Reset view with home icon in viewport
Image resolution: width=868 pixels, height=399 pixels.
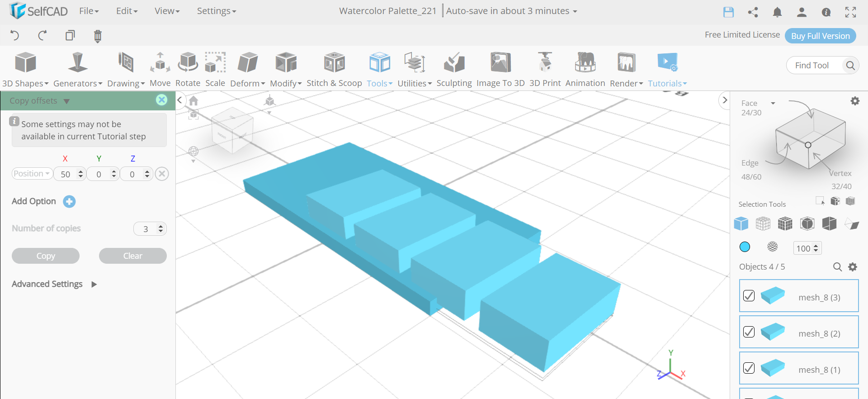click(x=193, y=100)
